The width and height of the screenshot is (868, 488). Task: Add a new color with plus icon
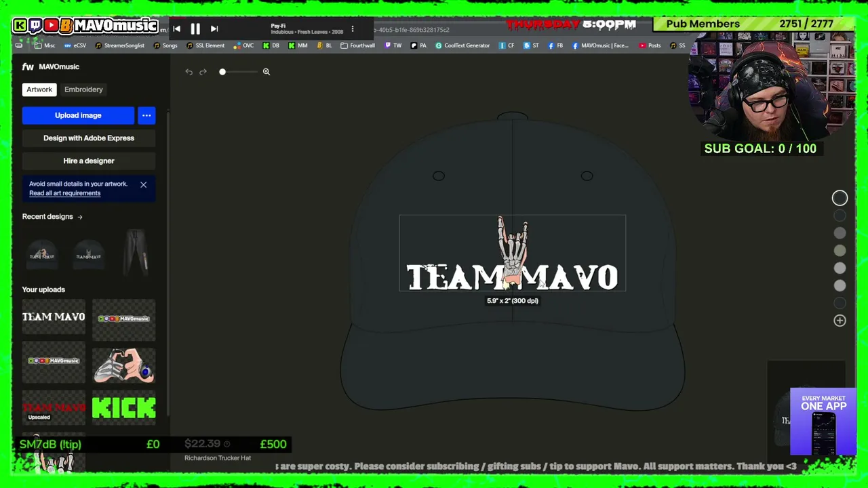click(840, 321)
